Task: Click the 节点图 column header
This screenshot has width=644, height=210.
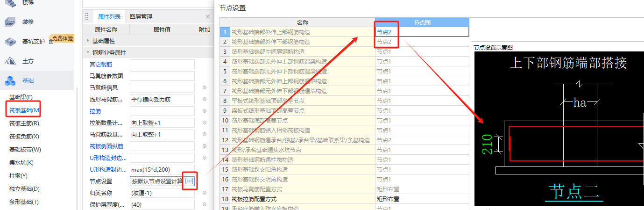Action: click(422, 22)
